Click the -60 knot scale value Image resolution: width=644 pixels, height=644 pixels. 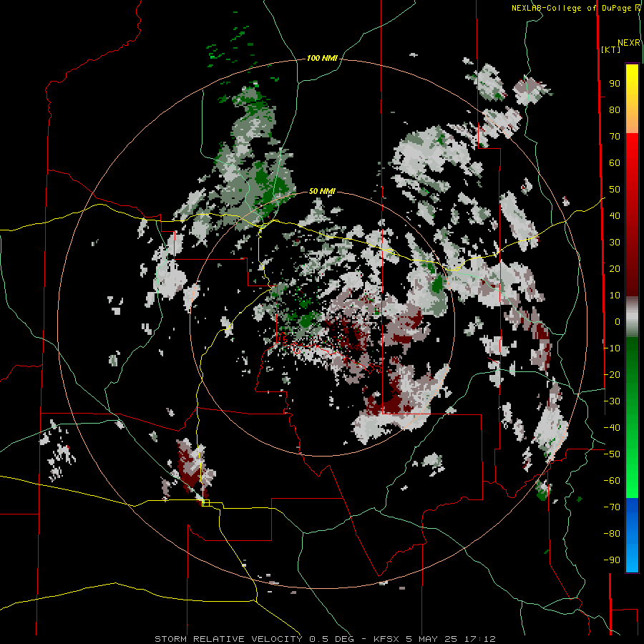pyautogui.click(x=612, y=481)
